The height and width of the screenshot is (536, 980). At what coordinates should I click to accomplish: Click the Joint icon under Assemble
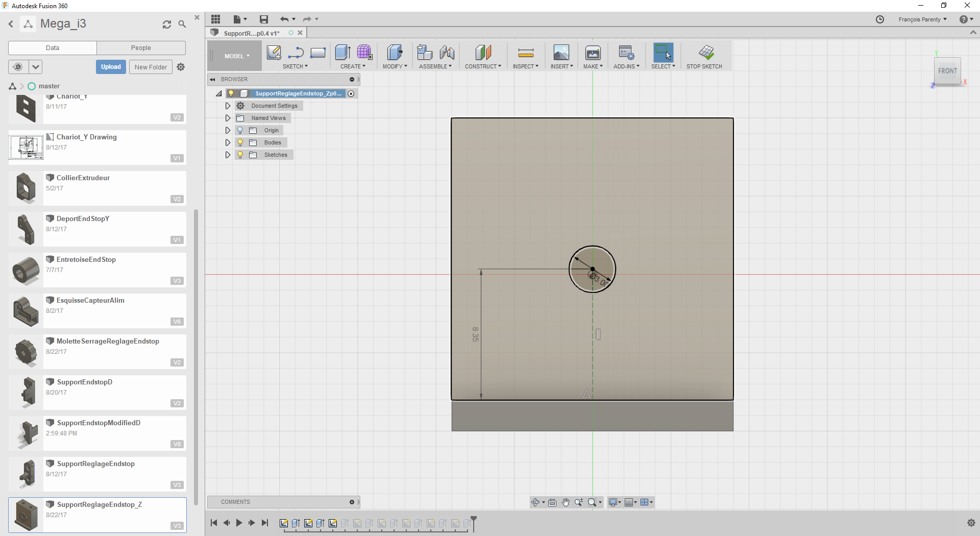click(x=447, y=53)
